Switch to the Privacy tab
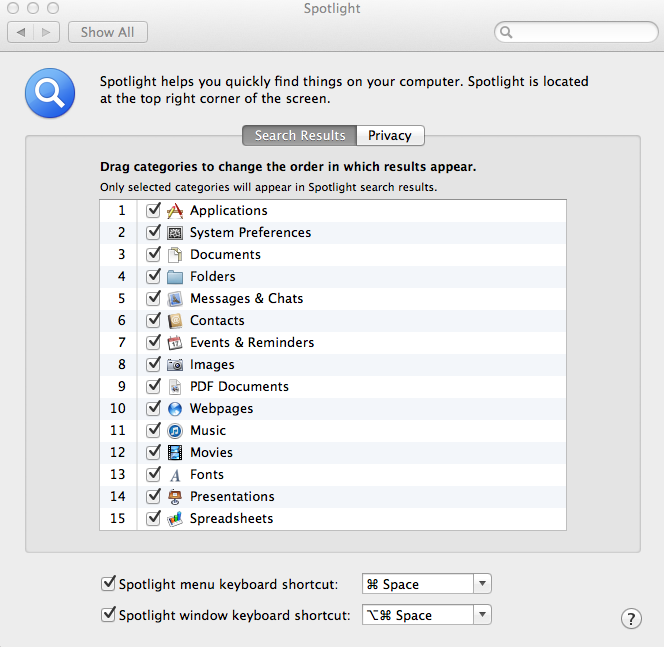664x647 pixels. pos(390,135)
